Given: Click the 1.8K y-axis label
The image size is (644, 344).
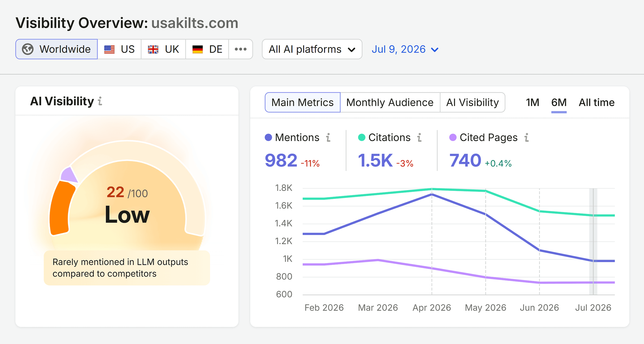Looking at the screenshot, I should (284, 188).
